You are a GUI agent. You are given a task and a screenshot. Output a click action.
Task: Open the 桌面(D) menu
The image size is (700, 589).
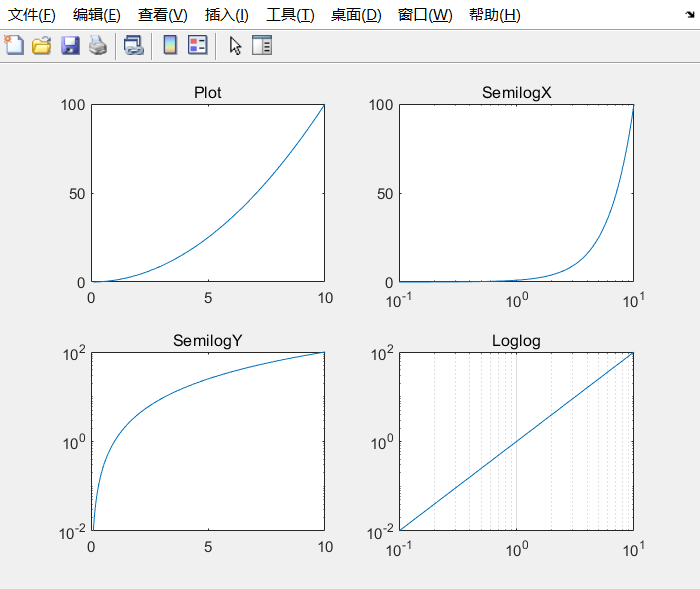click(356, 15)
